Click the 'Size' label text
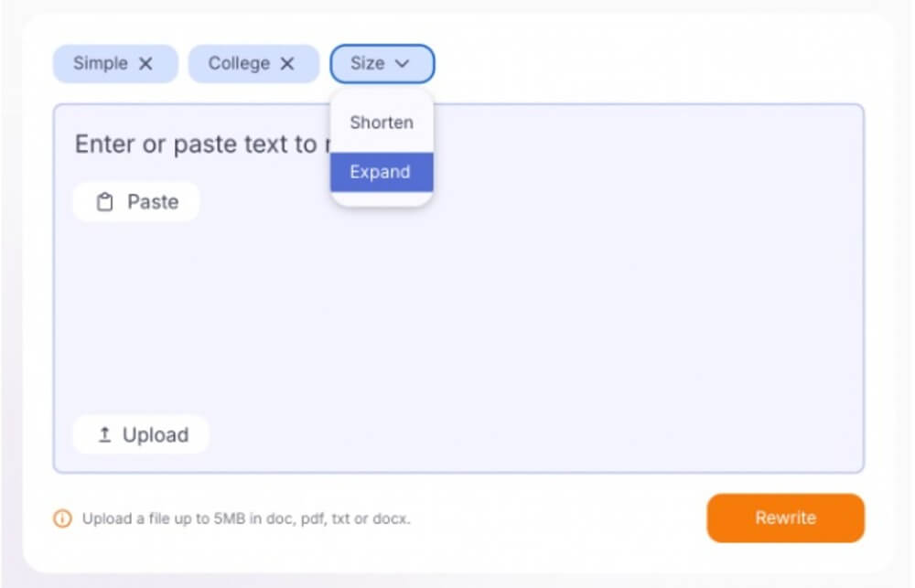 tap(368, 64)
